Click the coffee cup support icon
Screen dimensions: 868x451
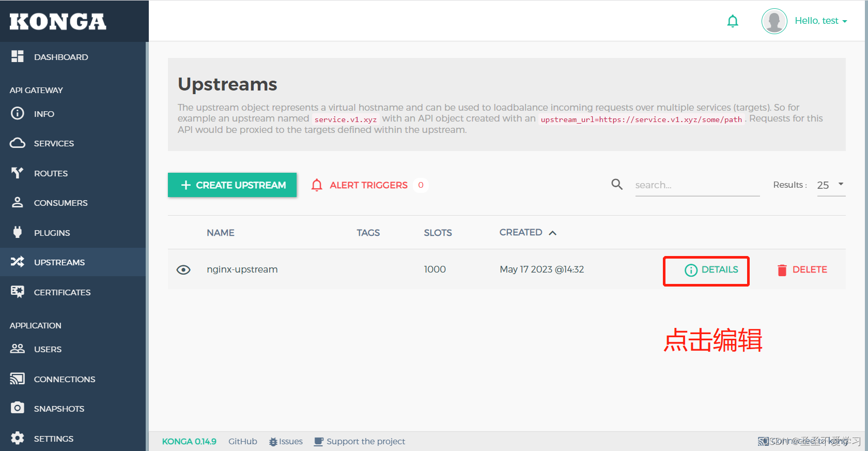tap(319, 442)
